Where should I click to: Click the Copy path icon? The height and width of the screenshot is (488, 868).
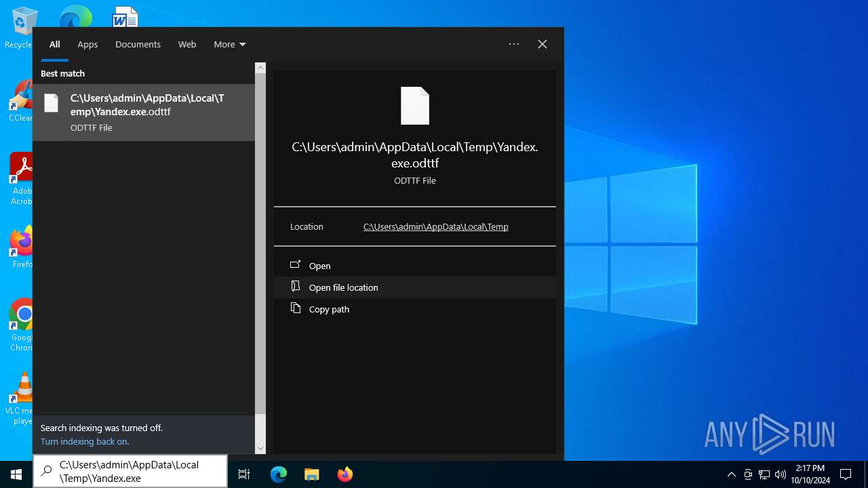point(295,308)
